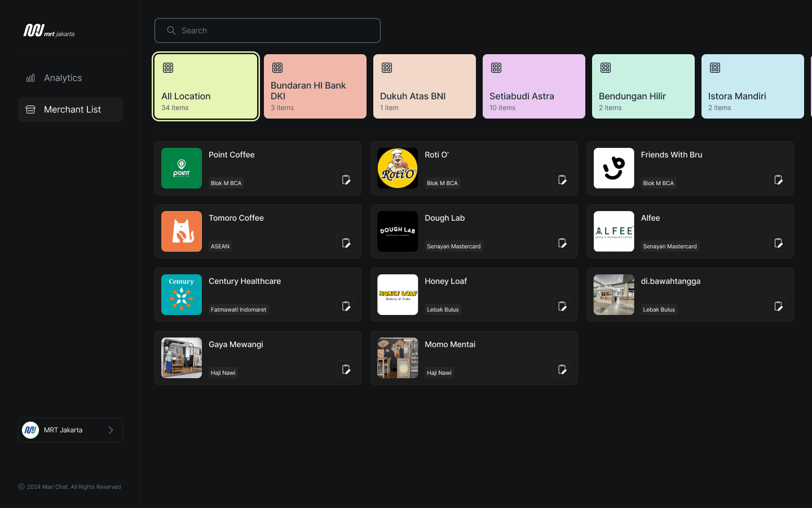Click the Century Healthcare merchant name

coord(245,281)
